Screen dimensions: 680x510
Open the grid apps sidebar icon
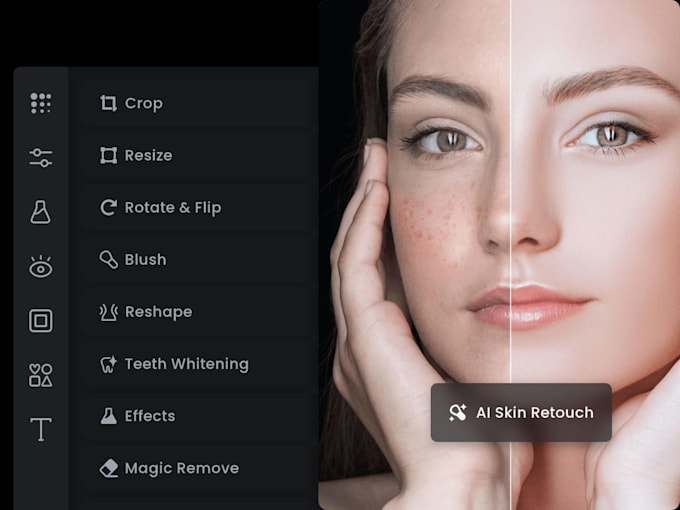click(x=41, y=103)
